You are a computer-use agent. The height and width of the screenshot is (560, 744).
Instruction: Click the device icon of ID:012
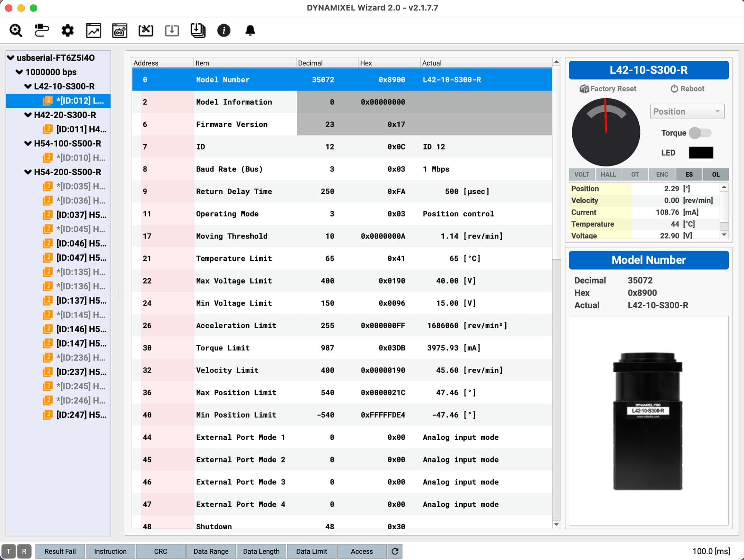[47, 101]
